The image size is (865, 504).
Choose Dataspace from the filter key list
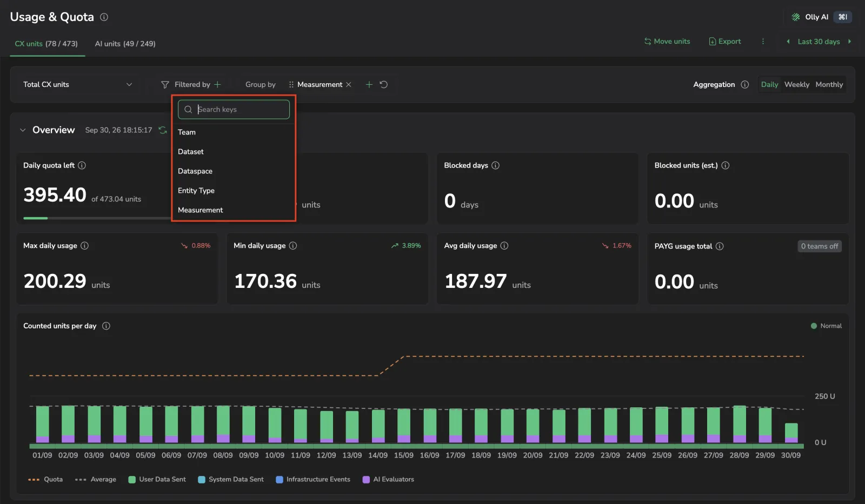click(x=234, y=171)
